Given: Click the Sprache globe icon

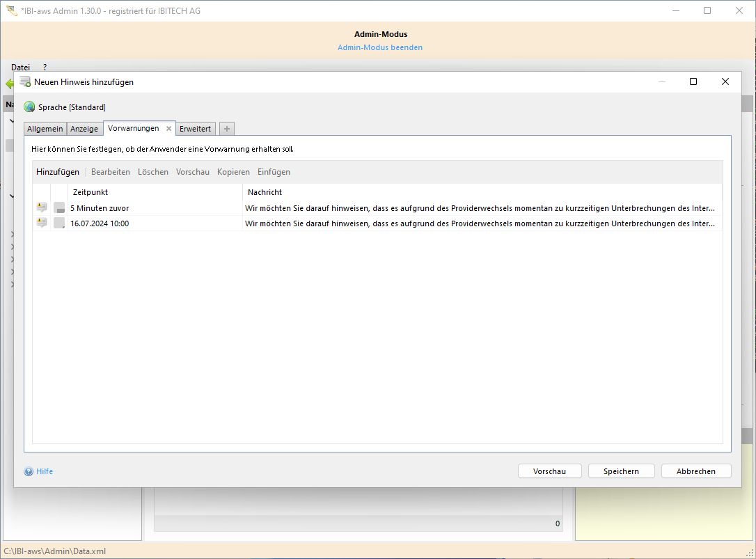Looking at the screenshot, I should click(x=29, y=107).
